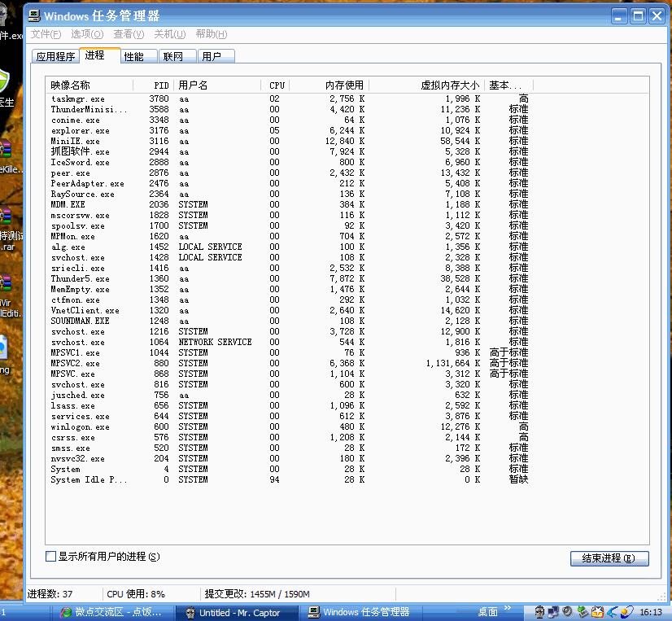Select the ctfmon.exe process row
The width and height of the screenshot is (672, 621).
tap(290, 300)
